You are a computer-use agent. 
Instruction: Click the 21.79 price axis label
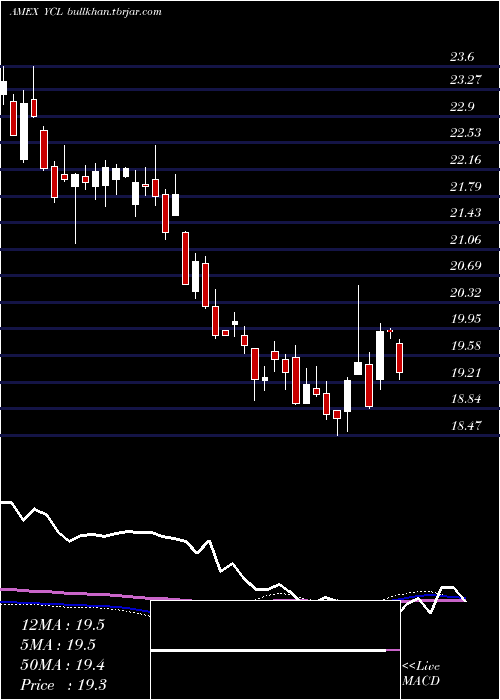pos(466,186)
